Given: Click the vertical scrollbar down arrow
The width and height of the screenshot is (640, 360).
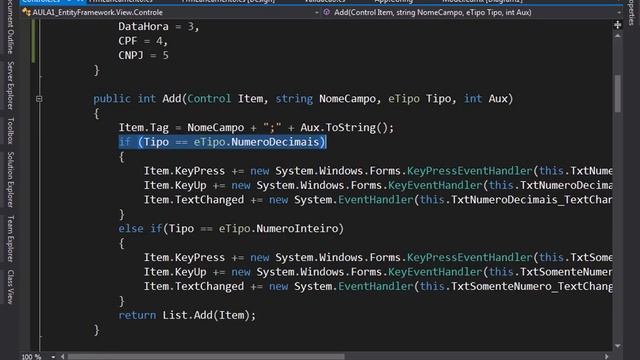Looking at the screenshot, I should point(618,346).
